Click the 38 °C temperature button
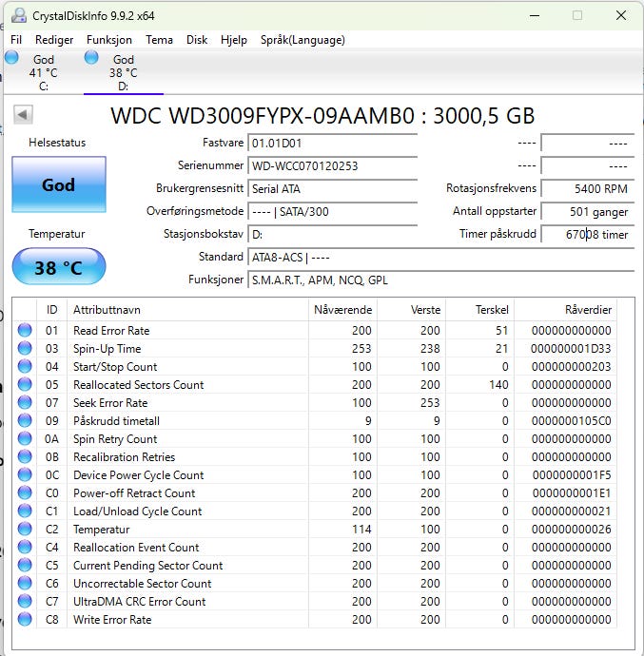 click(59, 267)
